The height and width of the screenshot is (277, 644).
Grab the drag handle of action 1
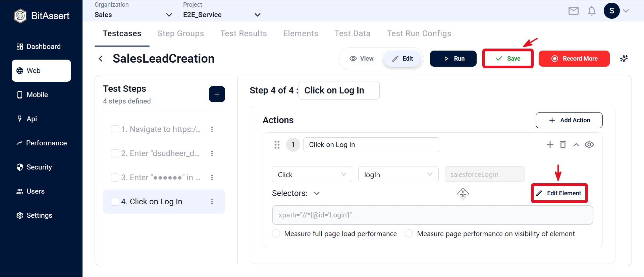click(x=277, y=145)
